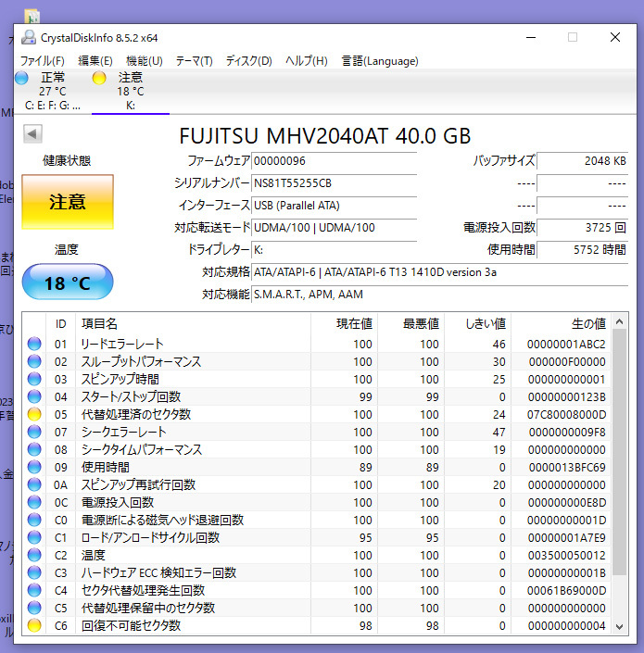Select raw value 07C80008000D
The height and width of the screenshot is (653, 644).
566,414
